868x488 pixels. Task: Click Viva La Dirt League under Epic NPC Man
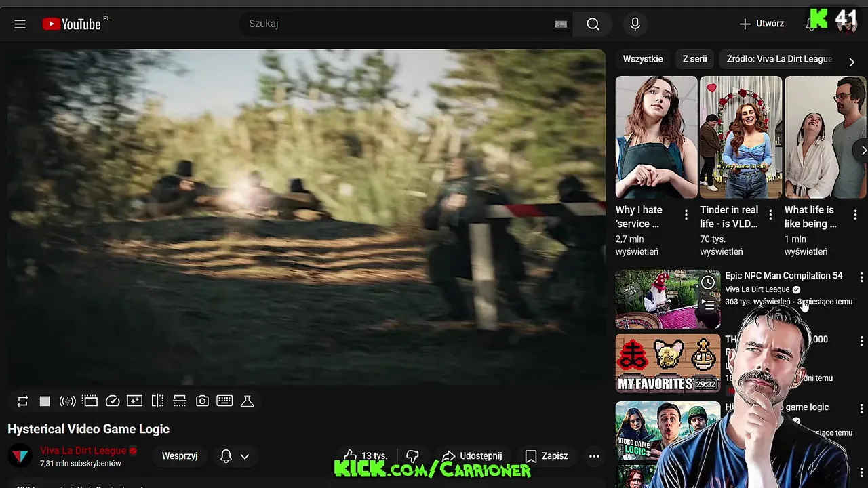[757, 289]
